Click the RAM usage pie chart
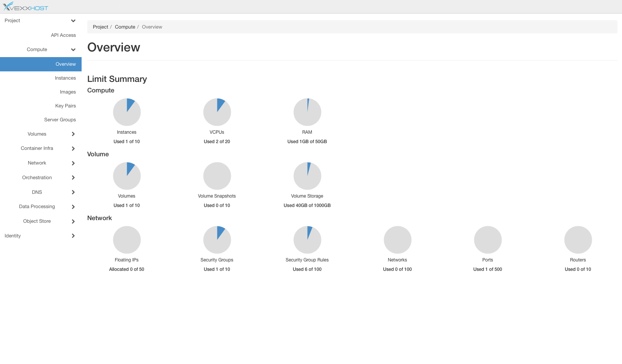The image size is (622, 364). point(307,112)
